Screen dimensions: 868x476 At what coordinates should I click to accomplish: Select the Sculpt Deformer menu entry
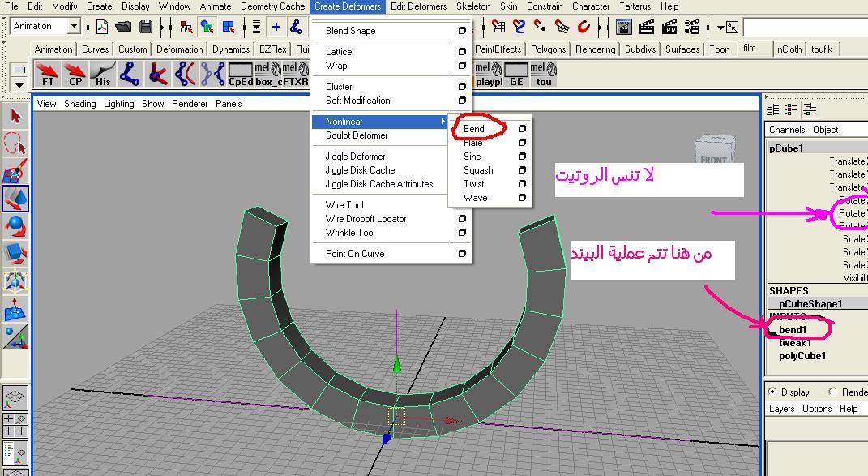pyautogui.click(x=357, y=135)
